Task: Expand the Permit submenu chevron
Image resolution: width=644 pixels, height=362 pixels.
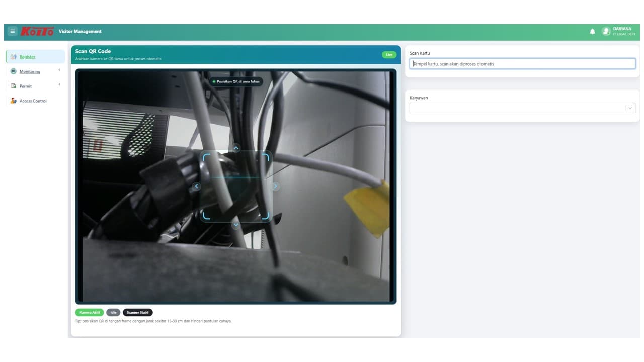Action: 59,84
